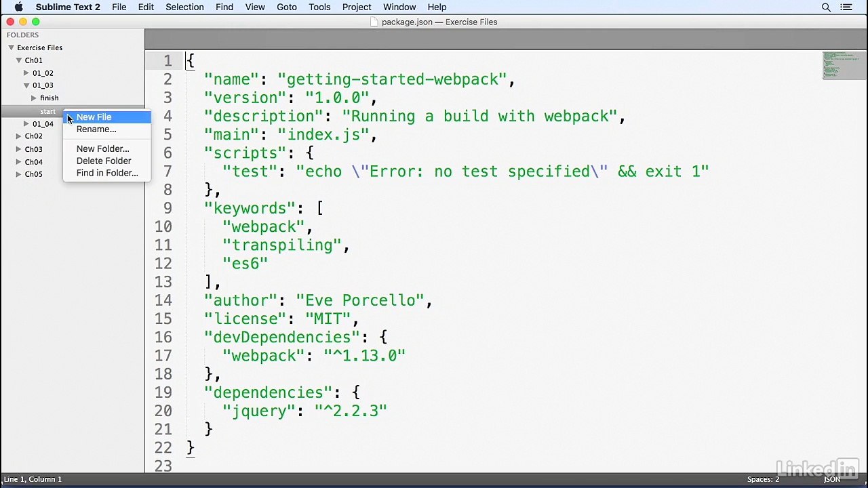This screenshot has height=488, width=868.
Task: Open the Find menu
Action: (224, 7)
